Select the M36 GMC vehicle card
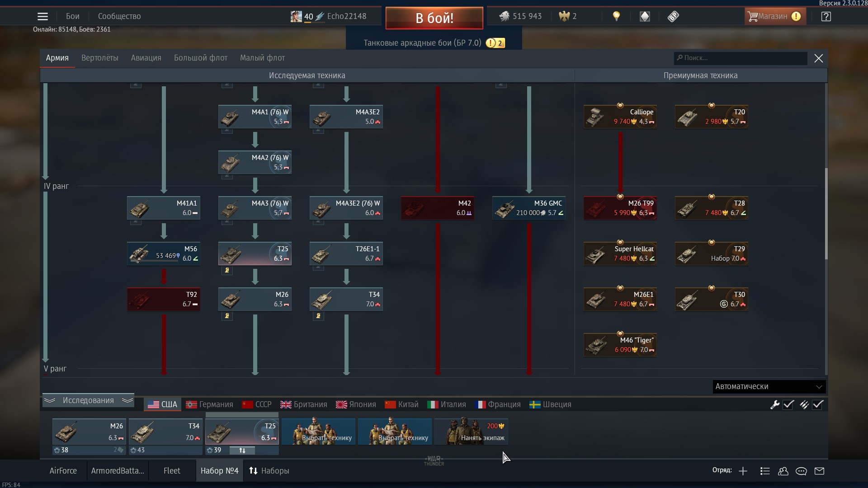 529,208
